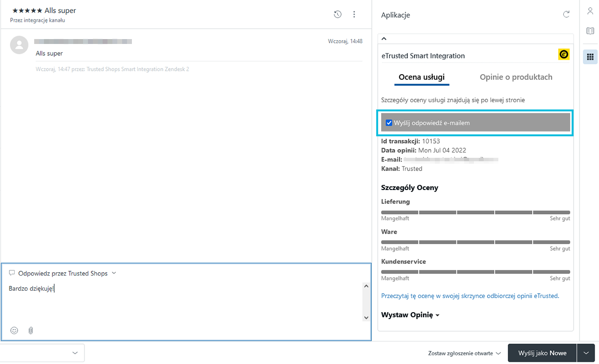Open the three-dot ticket options menu

(354, 15)
